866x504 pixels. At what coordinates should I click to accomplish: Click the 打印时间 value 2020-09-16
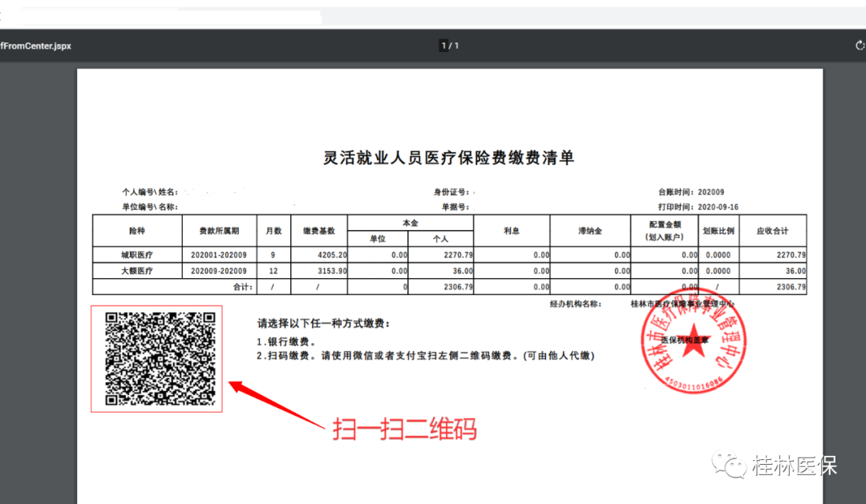coord(718,207)
